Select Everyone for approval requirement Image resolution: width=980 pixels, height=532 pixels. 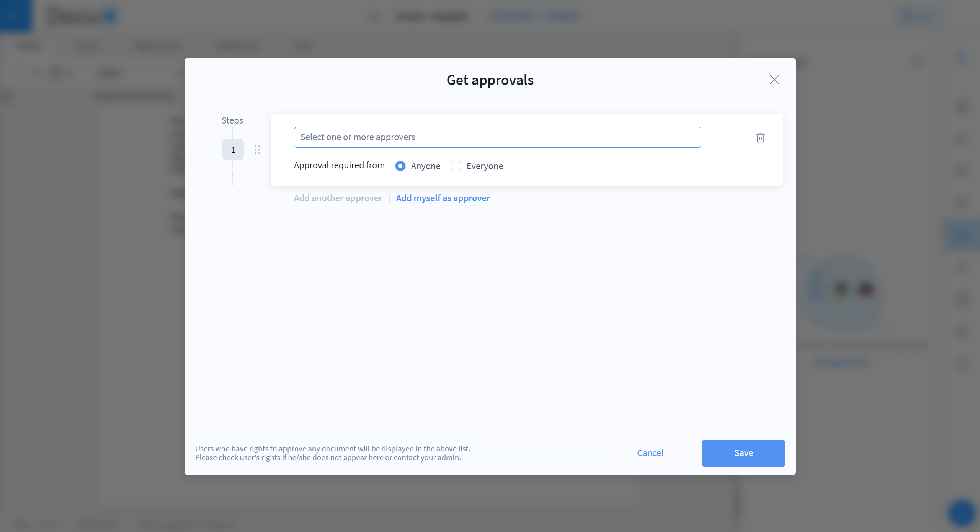[456, 166]
